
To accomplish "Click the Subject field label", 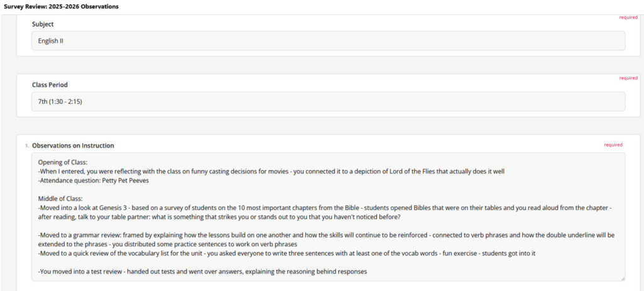I will [43, 24].
